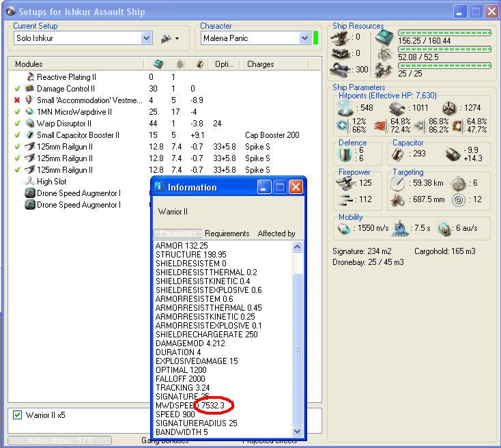
Task: Click the capacitor capacity icon showing 293
Action: point(398,154)
